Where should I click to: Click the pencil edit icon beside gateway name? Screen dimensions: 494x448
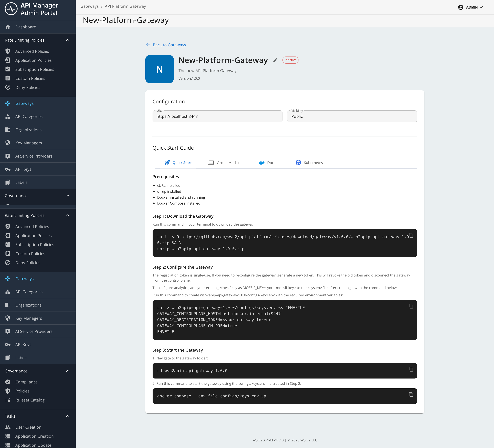click(275, 60)
